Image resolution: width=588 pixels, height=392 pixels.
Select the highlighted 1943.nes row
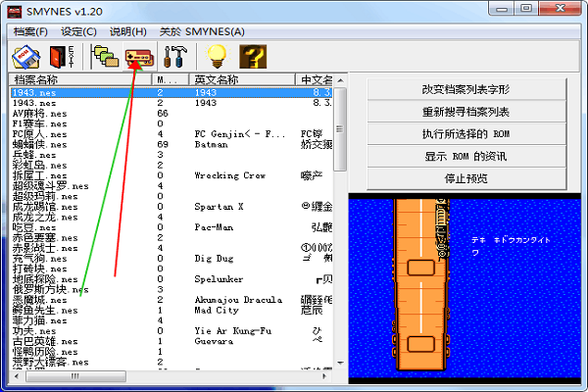pos(171,93)
